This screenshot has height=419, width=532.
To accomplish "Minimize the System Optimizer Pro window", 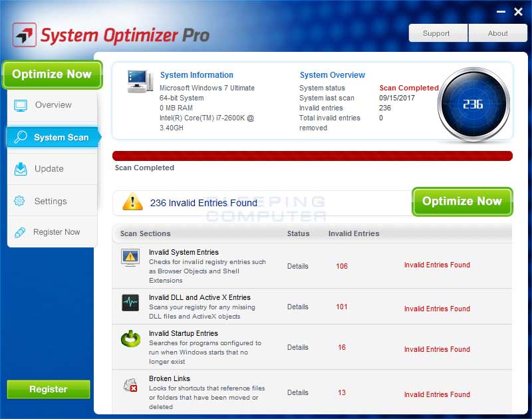I will click(501, 12).
